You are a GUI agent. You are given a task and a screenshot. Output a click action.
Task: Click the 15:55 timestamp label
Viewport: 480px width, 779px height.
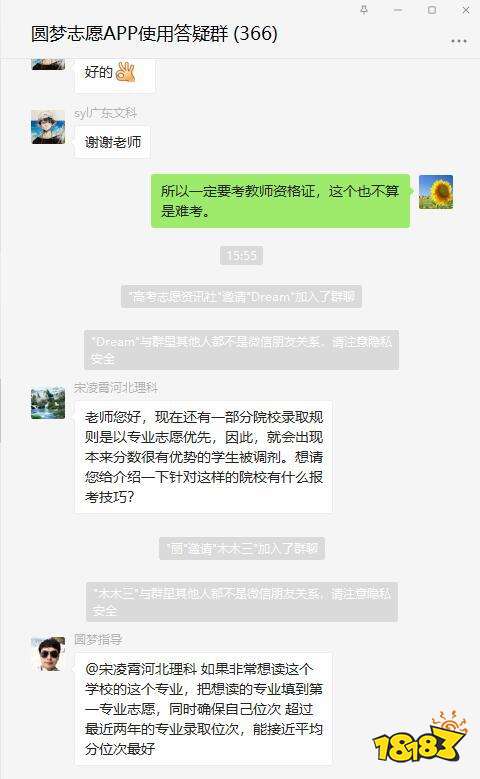click(241, 256)
